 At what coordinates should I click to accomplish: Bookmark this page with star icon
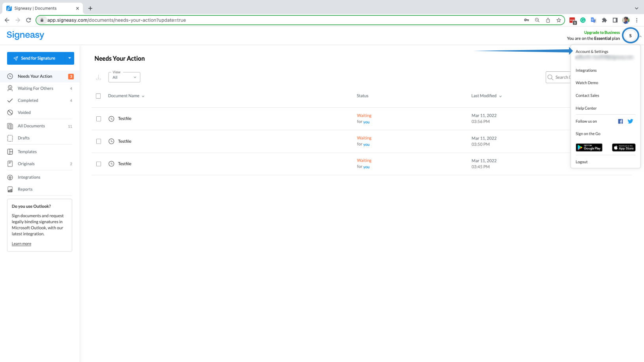point(559,20)
